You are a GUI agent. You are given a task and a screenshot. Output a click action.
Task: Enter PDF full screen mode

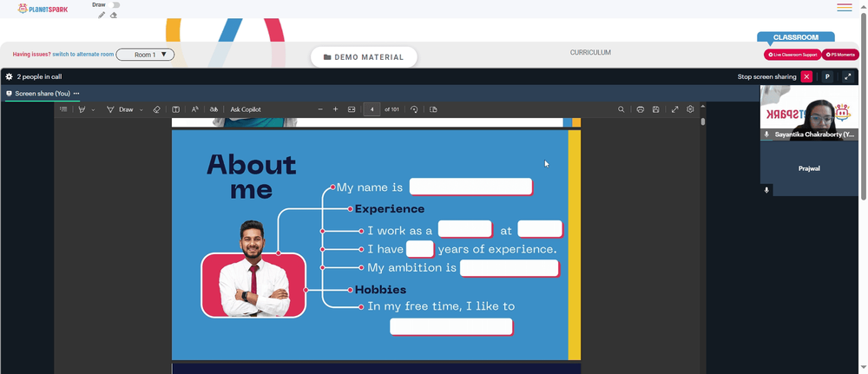click(674, 109)
